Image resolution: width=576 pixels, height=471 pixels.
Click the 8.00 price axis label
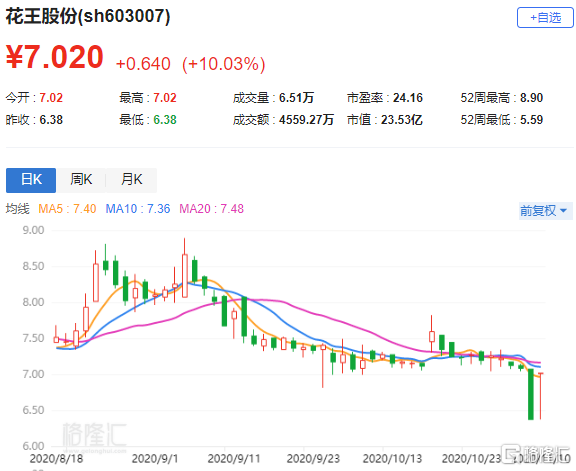coord(33,302)
